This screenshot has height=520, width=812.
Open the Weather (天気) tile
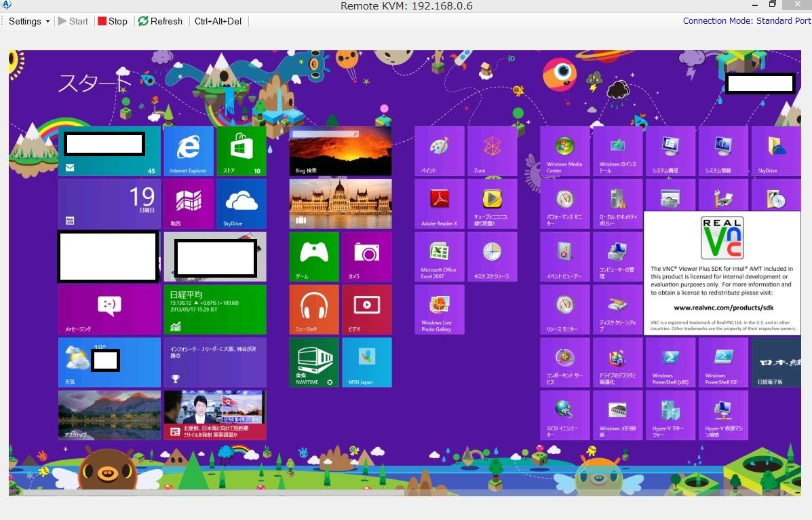(109, 363)
